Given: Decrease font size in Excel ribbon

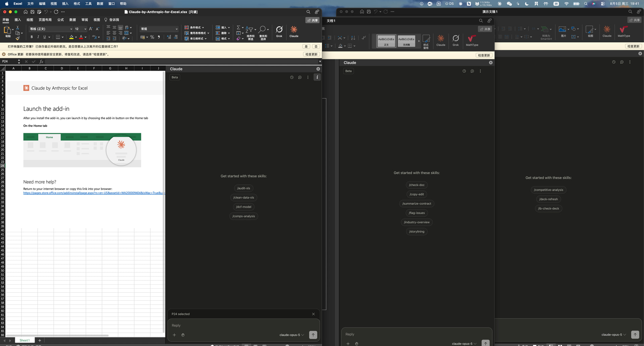Looking at the screenshot, I should coord(97,29).
